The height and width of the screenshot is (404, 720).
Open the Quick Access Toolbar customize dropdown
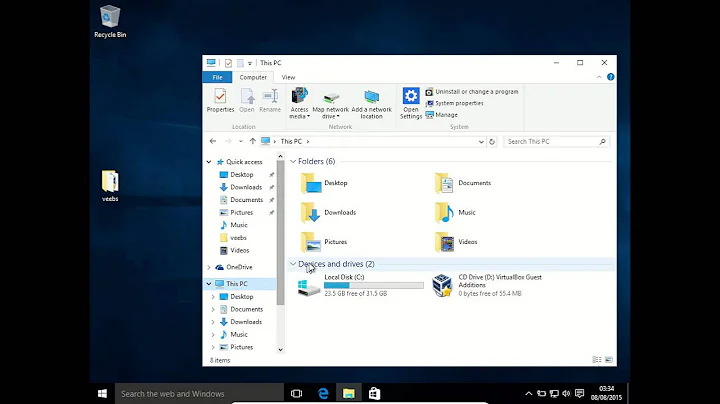pos(250,63)
